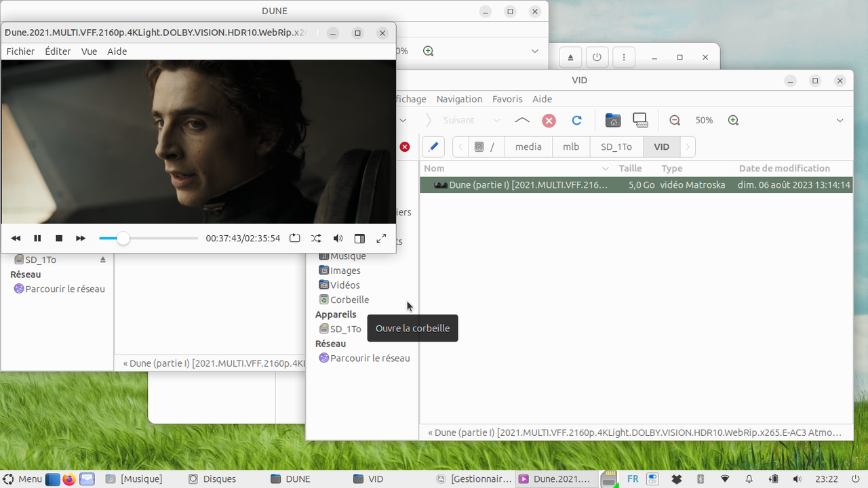The image size is (868, 488).
Task: Switch the video player to fullscreen
Action: [x=381, y=239]
